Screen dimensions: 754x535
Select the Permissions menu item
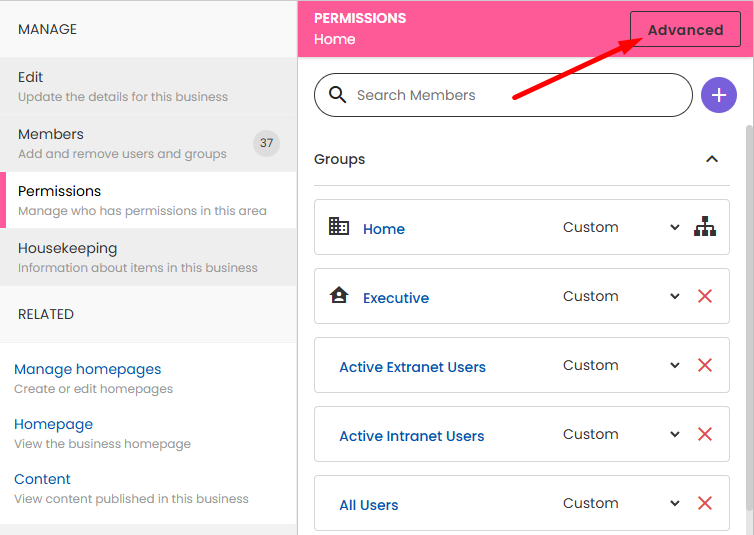coord(148,200)
